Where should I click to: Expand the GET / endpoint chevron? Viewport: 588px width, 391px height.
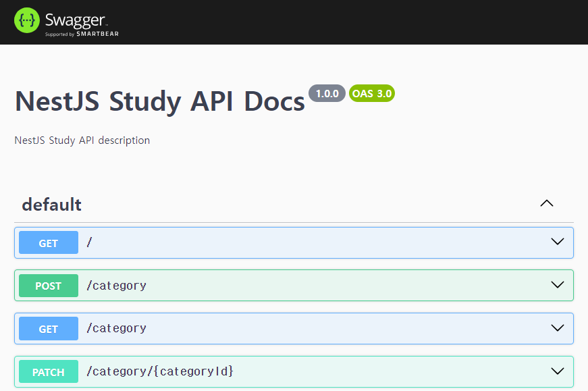pos(558,242)
